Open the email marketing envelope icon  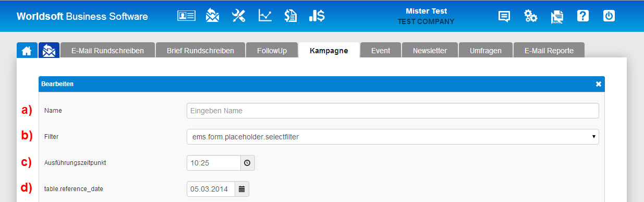pyautogui.click(x=212, y=16)
